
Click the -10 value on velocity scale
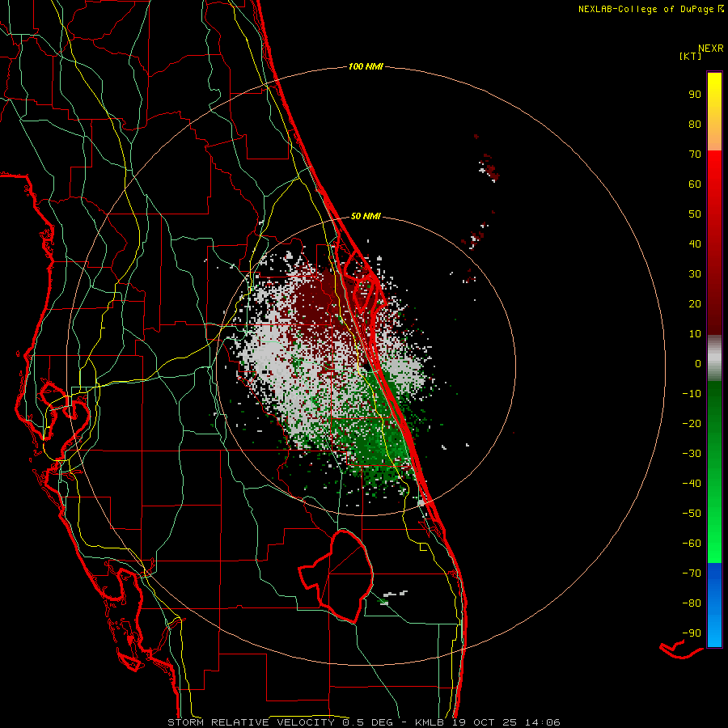pos(692,394)
